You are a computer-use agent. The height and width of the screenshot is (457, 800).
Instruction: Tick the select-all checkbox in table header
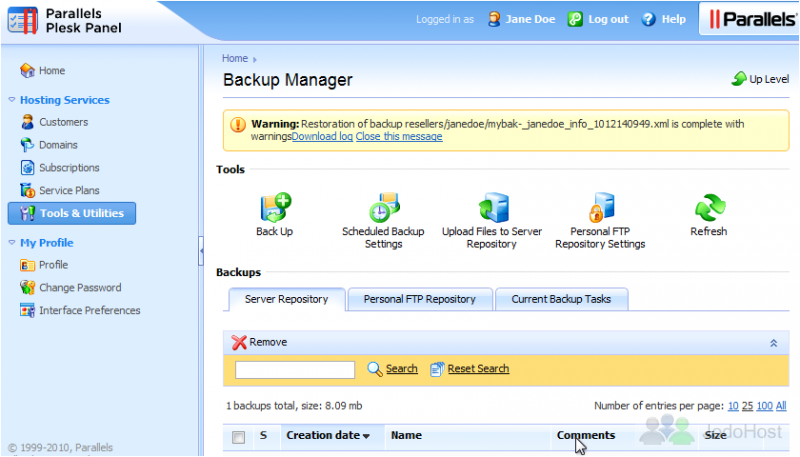coord(238,437)
